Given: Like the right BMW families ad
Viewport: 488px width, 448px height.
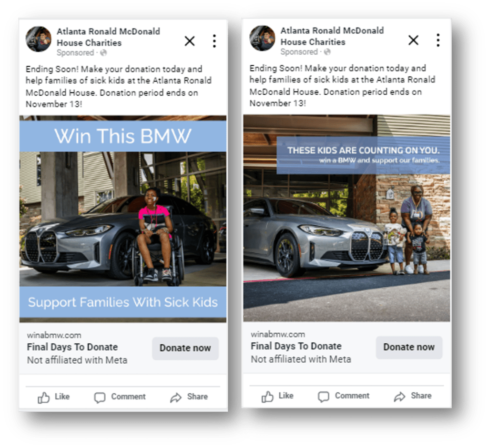Looking at the screenshot, I should click(x=277, y=396).
